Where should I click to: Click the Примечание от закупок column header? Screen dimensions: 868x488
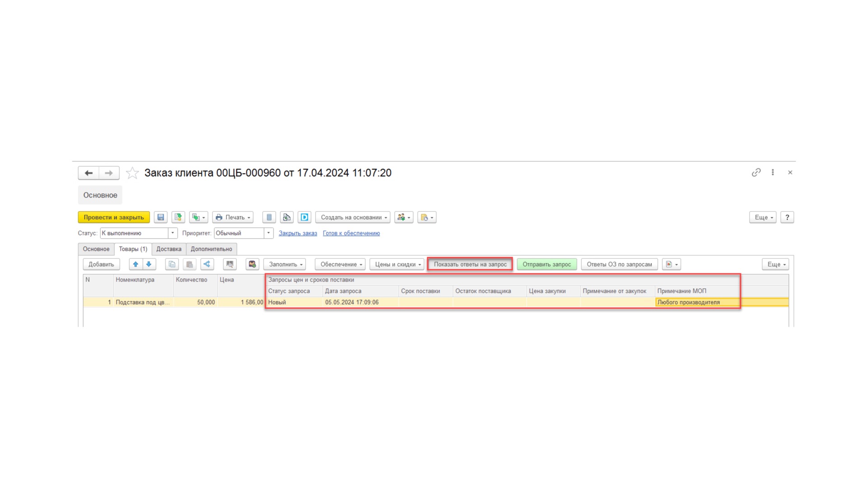(x=618, y=291)
